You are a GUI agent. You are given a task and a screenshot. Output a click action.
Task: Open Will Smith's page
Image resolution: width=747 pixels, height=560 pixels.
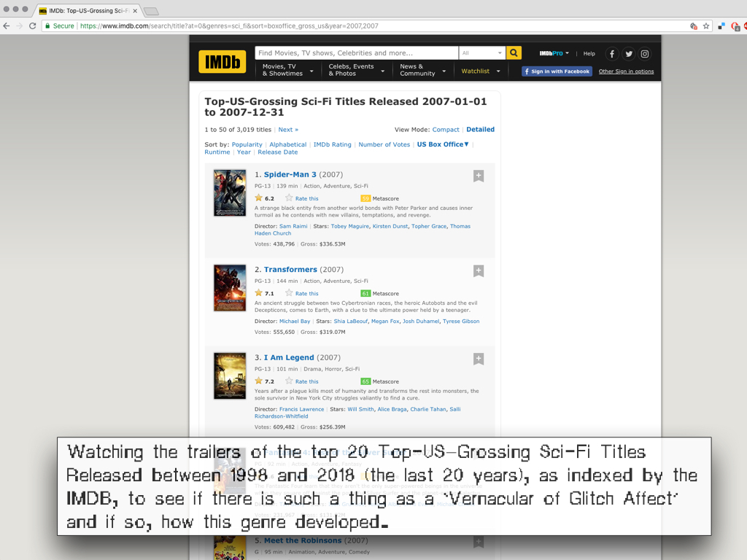tap(360, 409)
